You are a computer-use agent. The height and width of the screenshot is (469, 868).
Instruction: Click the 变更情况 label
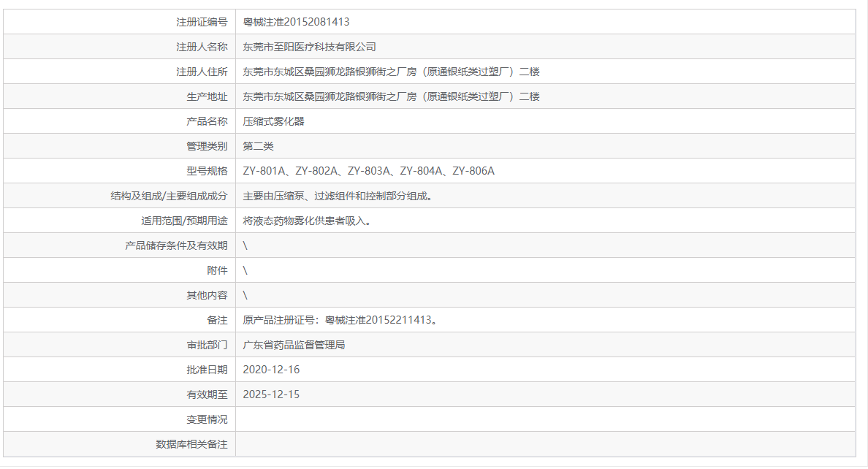tap(207, 419)
